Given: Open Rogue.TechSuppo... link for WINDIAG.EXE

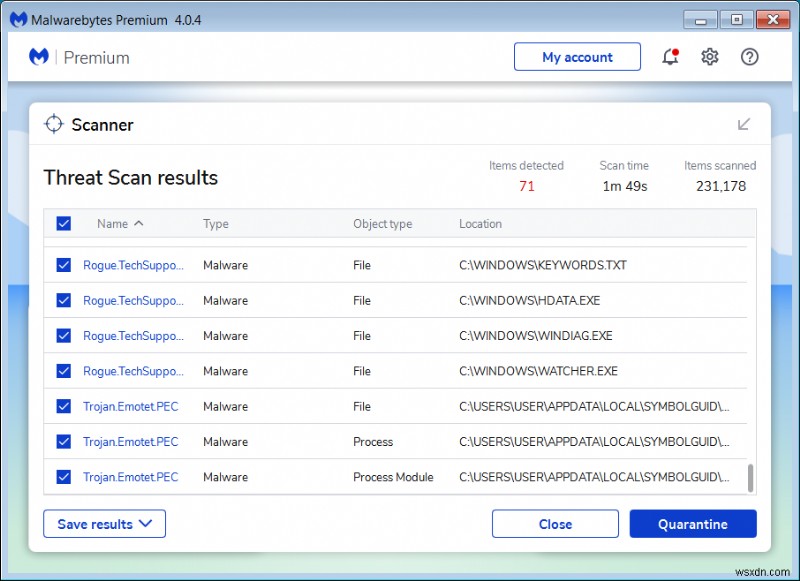Looking at the screenshot, I should (x=133, y=336).
